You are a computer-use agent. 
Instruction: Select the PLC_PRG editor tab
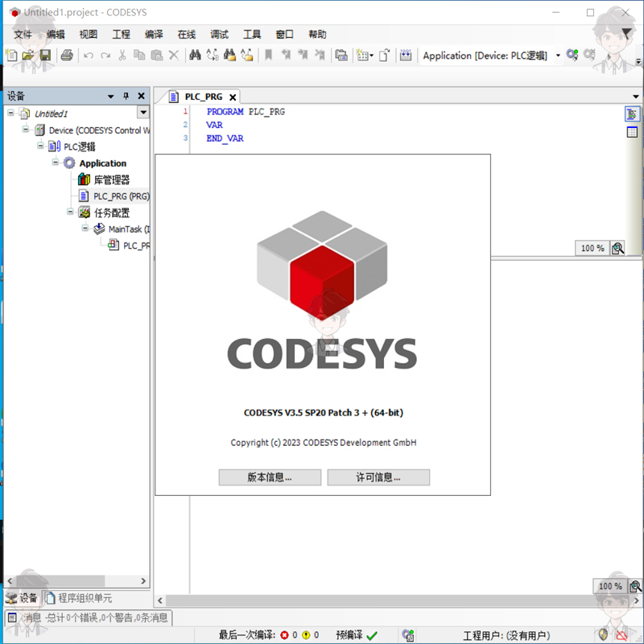204,97
